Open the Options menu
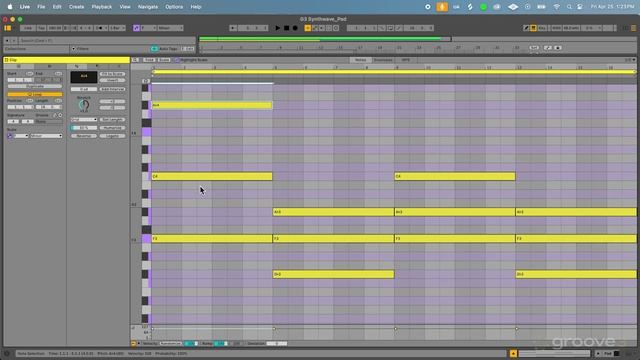 point(174,7)
